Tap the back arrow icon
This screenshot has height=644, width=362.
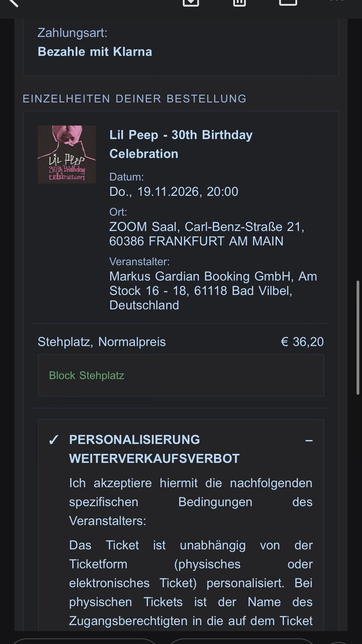pos(13,2)
